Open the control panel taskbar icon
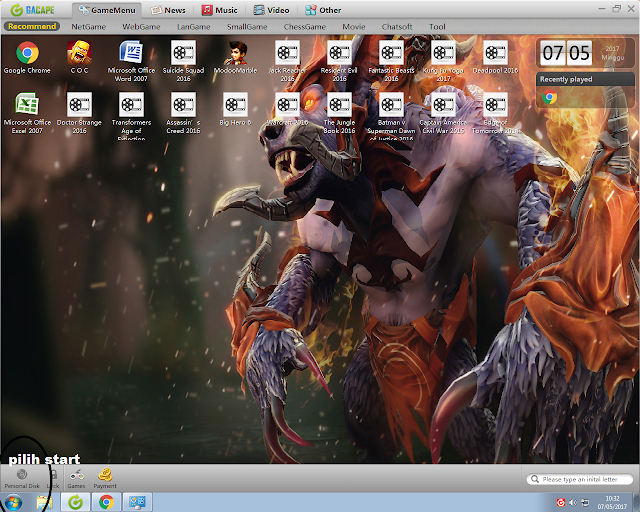 tap(137, 502)
